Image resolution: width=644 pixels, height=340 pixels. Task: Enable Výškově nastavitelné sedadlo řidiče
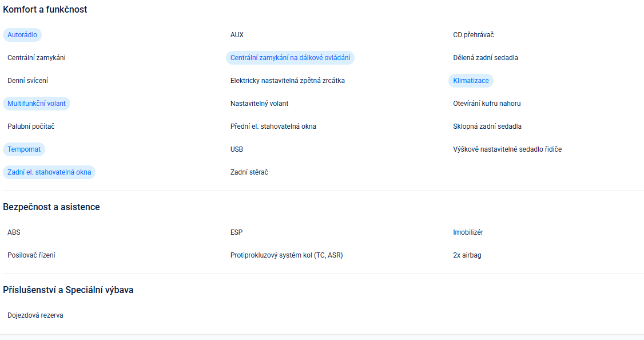pos(507,149)
